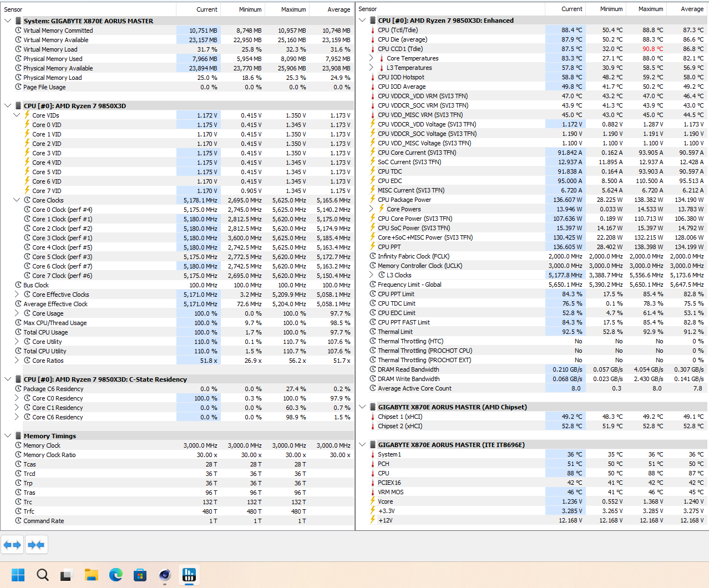Select the Infinity Fabric Clock (FCLK) row
The height and width of the screenshot is (588, 709).
click(531, 256)
